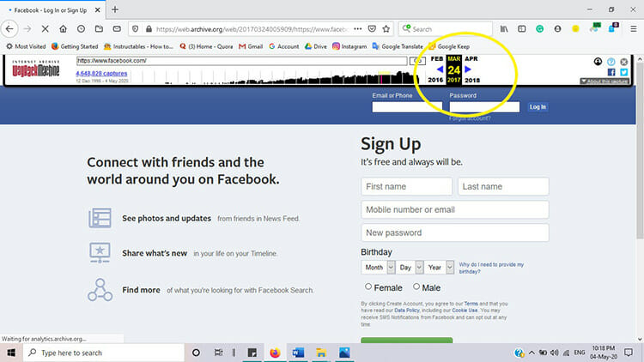Open the Getting Started bookmark
The image size is (644, 362).
(x=75, y=46)
